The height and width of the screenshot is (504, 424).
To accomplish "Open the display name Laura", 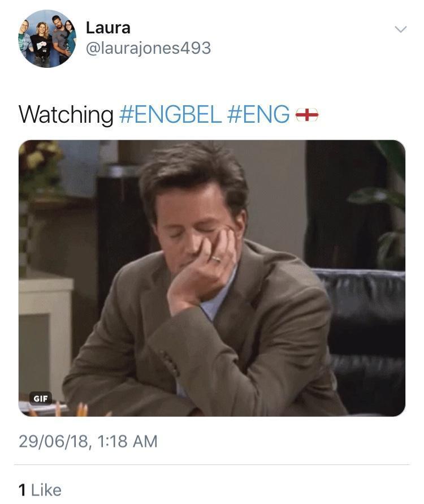I will (108, 28).
